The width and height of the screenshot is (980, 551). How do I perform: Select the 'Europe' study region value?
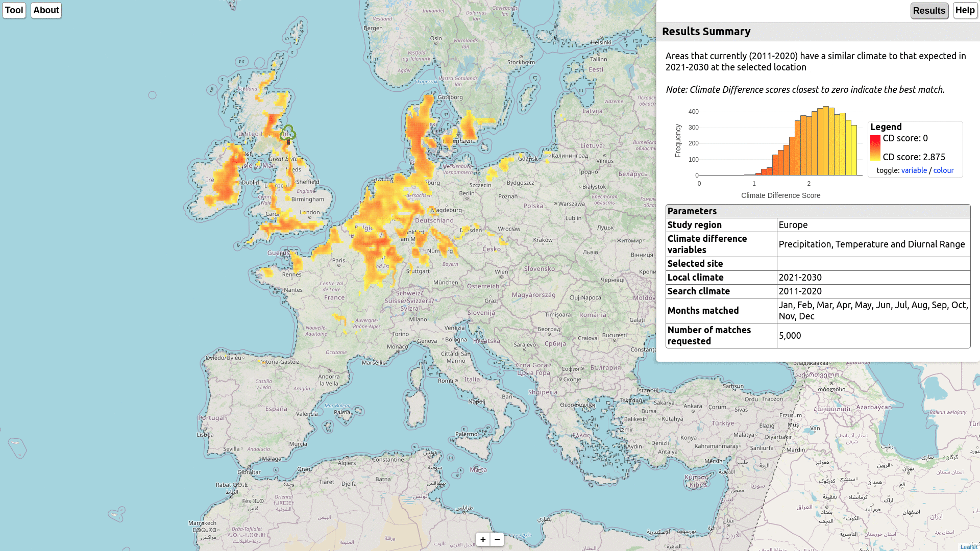(793, 225)
